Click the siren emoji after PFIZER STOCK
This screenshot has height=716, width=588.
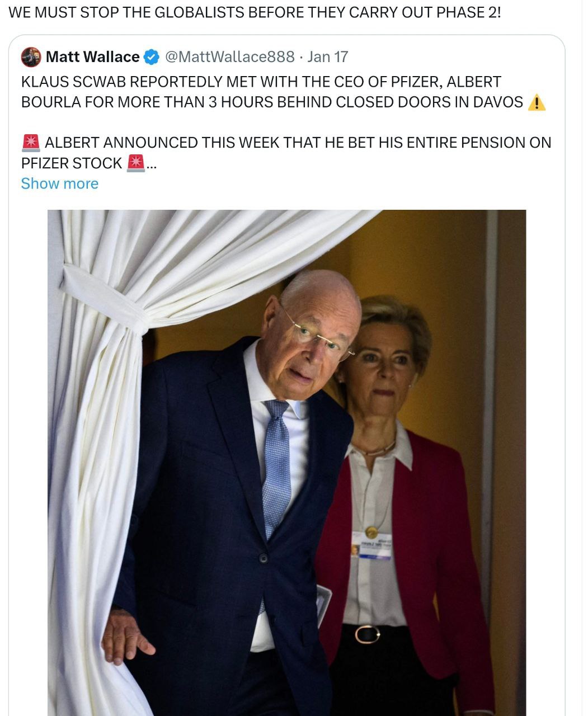tap(136, 163)
